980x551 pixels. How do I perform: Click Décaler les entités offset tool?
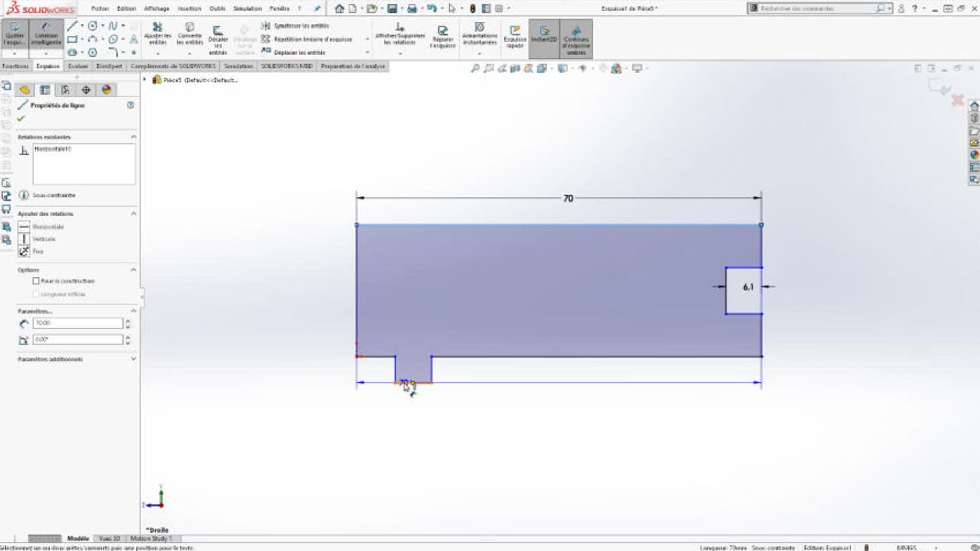218,40
